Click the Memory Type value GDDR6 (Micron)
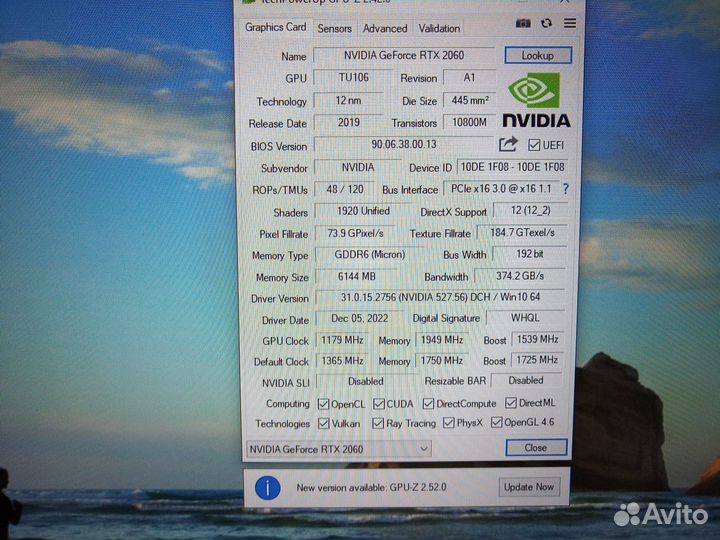 pos(370,255)
